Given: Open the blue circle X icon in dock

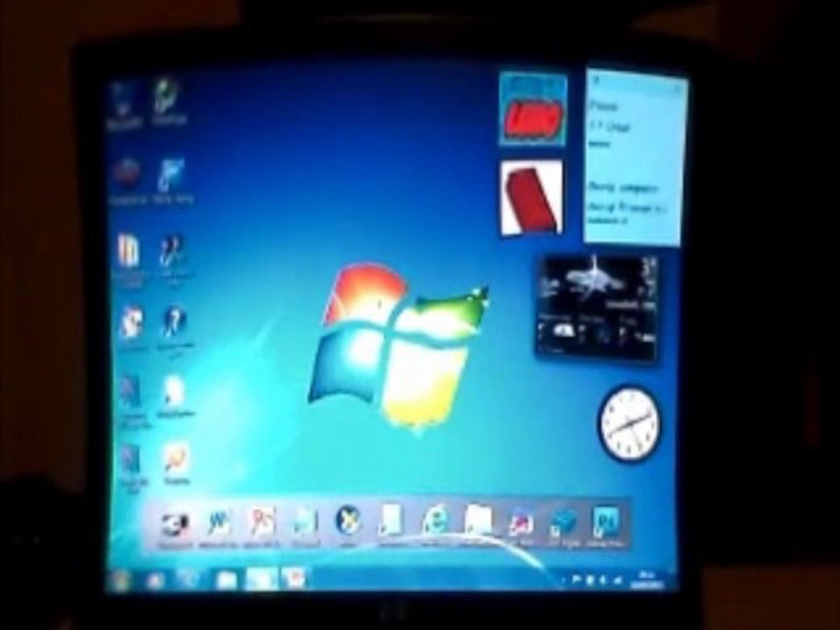Looking at the screenshot, I should click(348, 521).
